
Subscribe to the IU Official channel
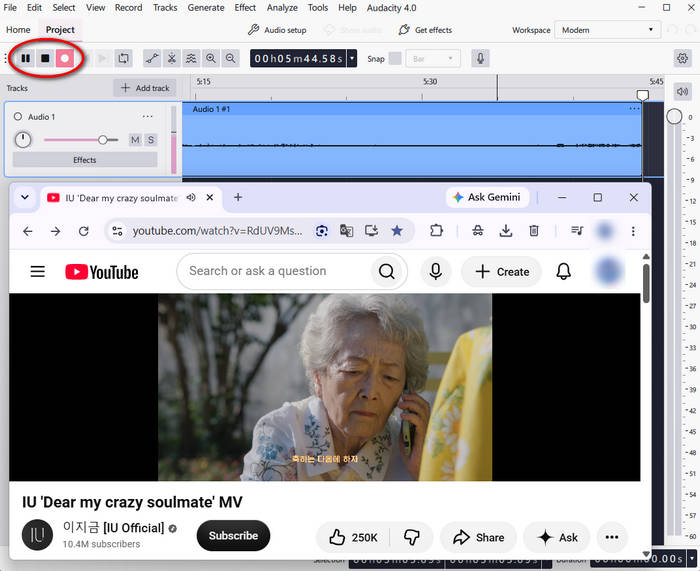(x=233, y=535)
